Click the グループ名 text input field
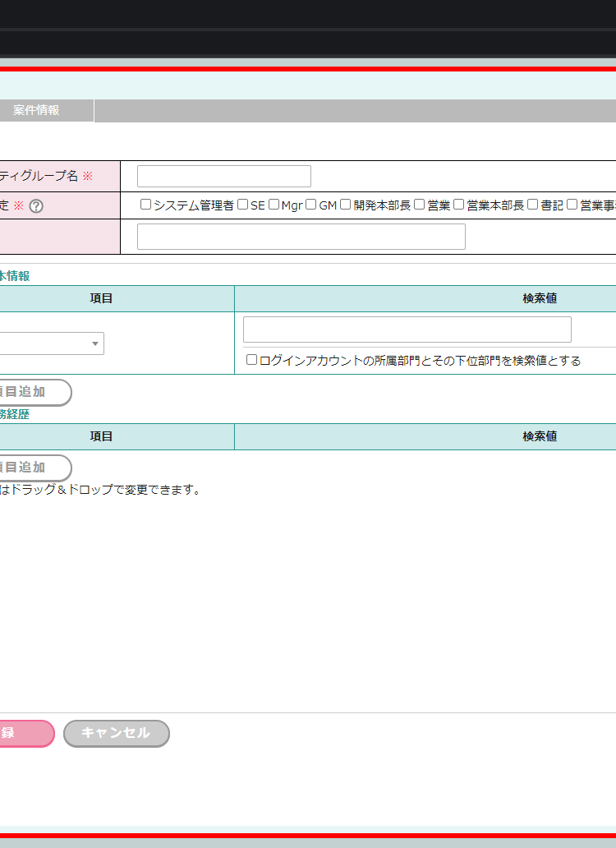The image size is (616, 848). (x=223, y=177)
